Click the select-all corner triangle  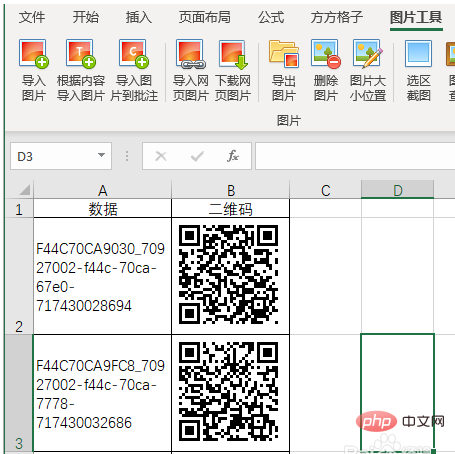24,190
